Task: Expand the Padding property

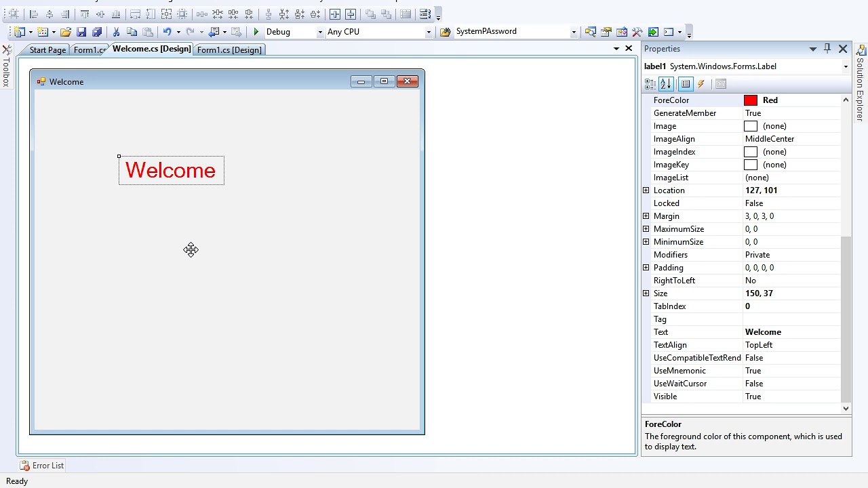Action: coord(646,268)
